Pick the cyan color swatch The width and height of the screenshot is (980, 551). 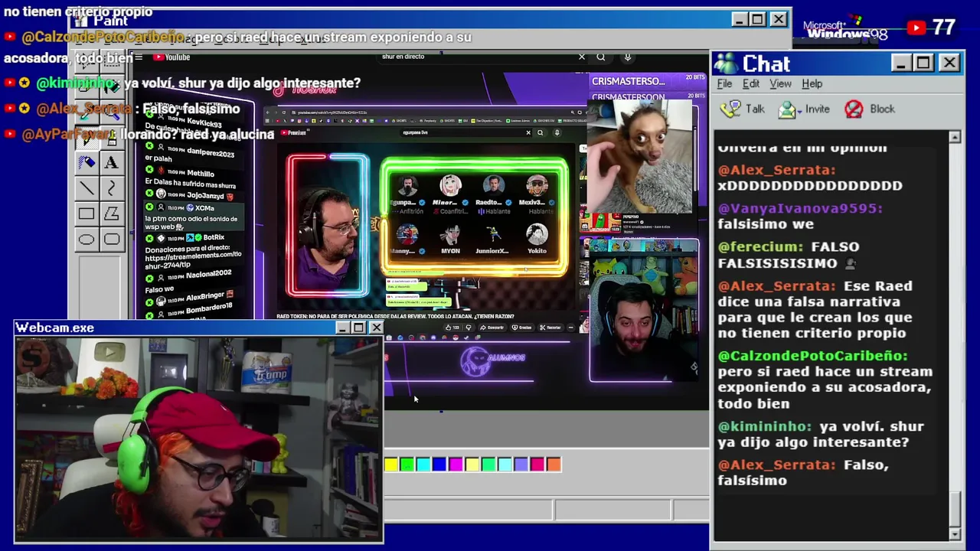(423, 464)
